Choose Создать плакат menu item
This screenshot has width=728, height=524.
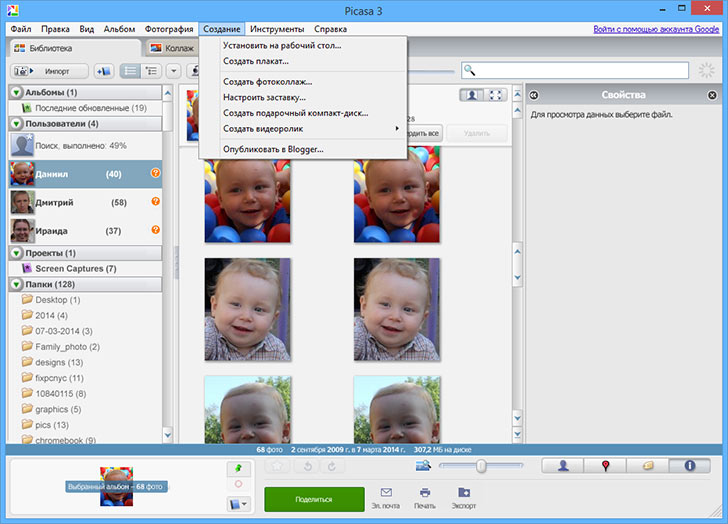click(x=303, y=61)
